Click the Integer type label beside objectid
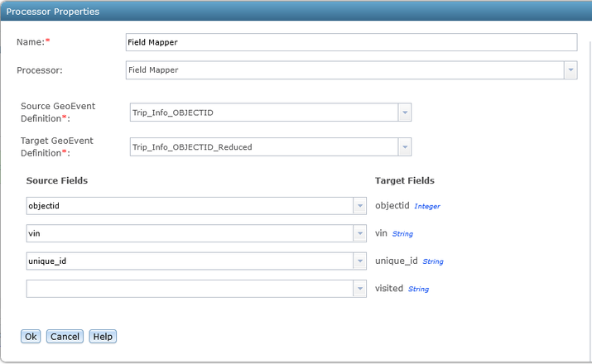 click(x=427, y=206)
